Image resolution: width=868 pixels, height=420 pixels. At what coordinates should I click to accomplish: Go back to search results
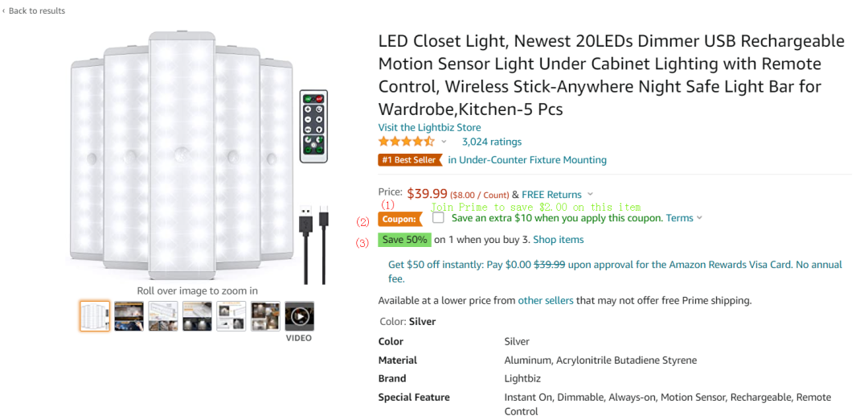pos(36,10)
